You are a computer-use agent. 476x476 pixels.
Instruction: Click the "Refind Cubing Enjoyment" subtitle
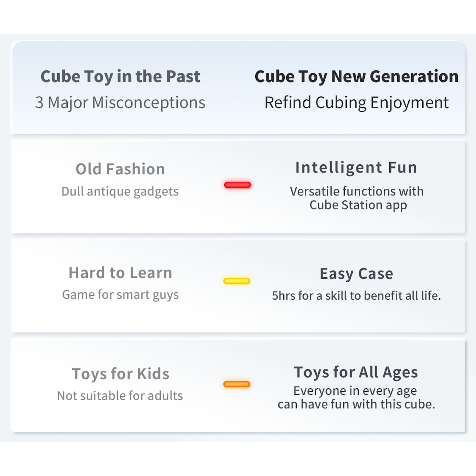point(356,103)
